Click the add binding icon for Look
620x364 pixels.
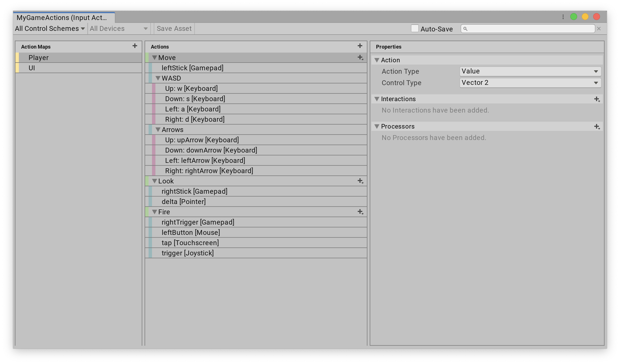click(360, 181)
